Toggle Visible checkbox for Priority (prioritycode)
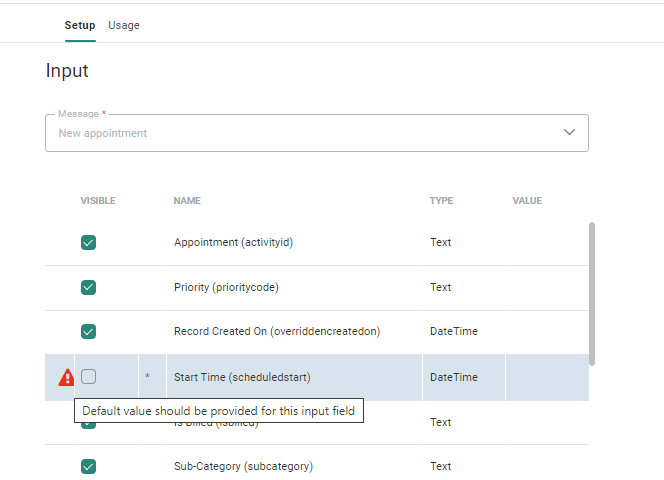Viewport: 664px width, 480px height. tap(88, 287)
